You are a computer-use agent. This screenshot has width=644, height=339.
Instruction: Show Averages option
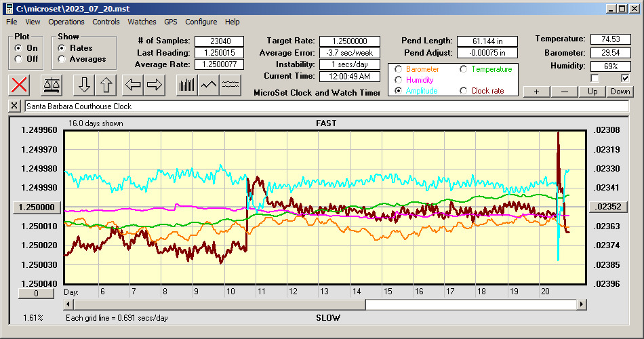(62, 59)
